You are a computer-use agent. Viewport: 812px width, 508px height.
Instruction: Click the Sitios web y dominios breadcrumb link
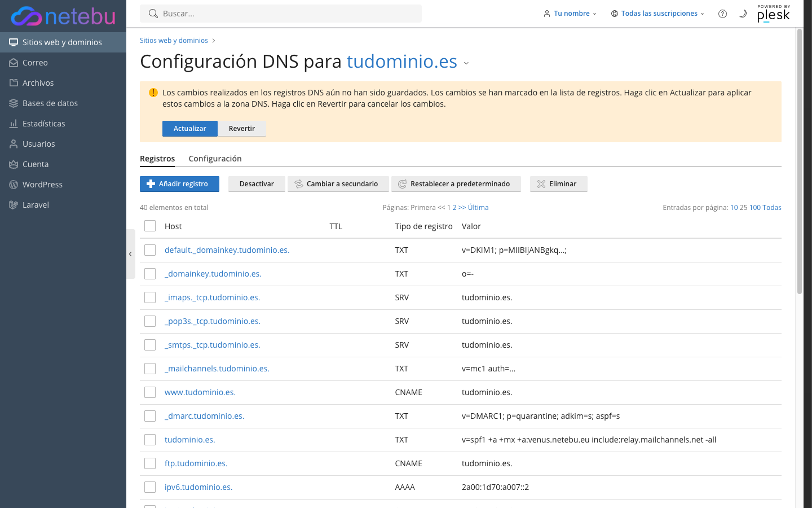pyautogui.click(x=174, y=41)
